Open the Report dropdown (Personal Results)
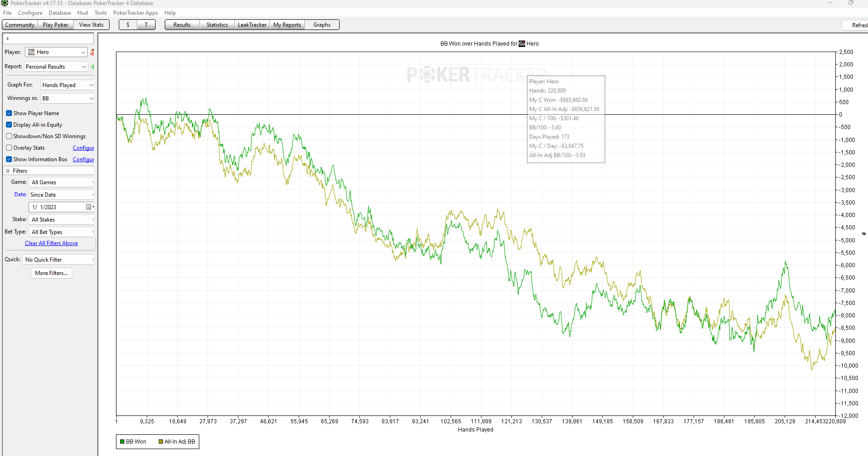 coord(56,67)
